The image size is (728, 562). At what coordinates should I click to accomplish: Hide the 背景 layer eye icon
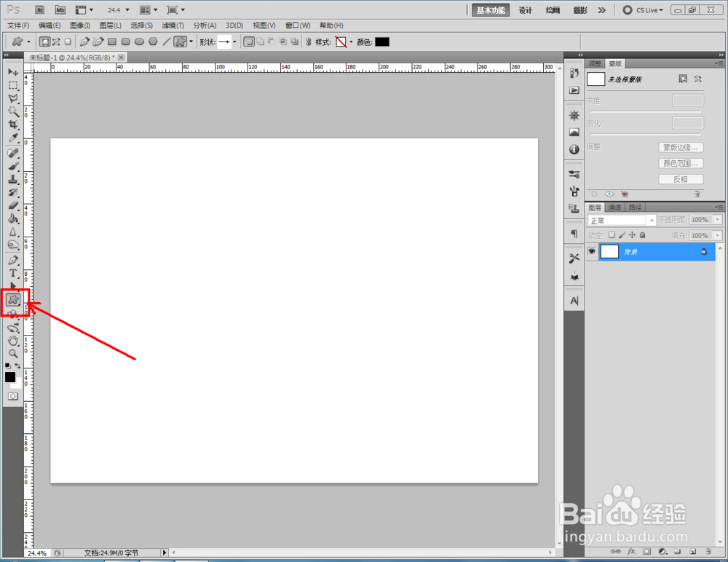coord(591,251)
